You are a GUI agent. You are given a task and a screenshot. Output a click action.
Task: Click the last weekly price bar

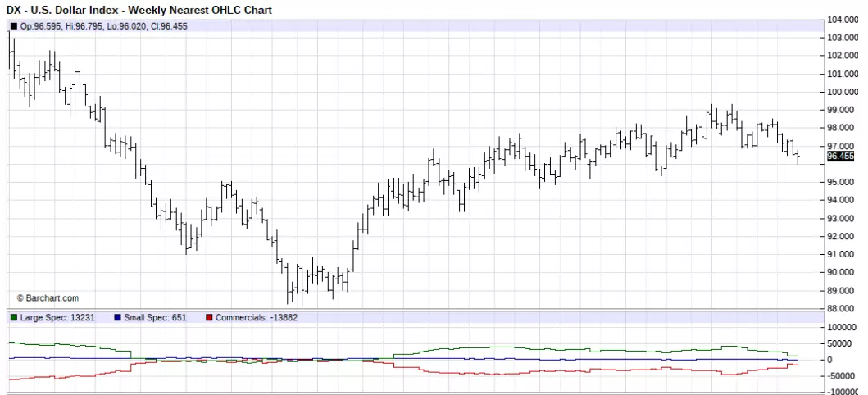(x=798, y=157)
